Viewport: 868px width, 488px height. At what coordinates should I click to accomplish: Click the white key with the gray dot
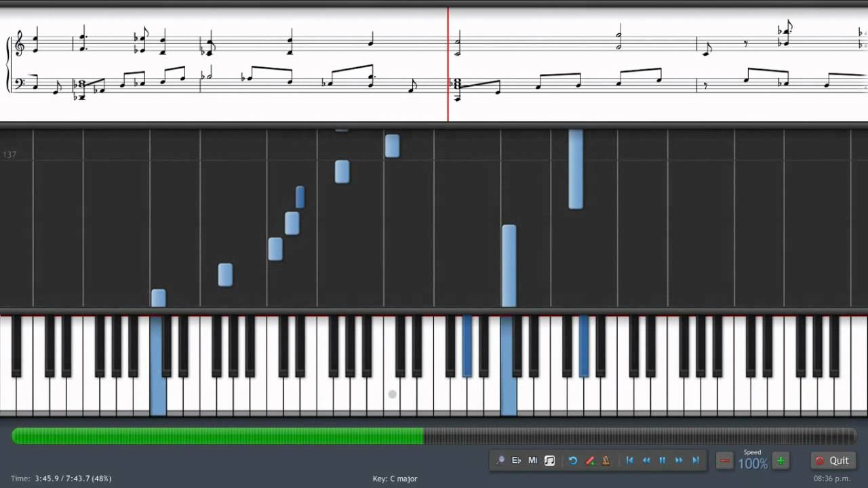tap(392, 394)
